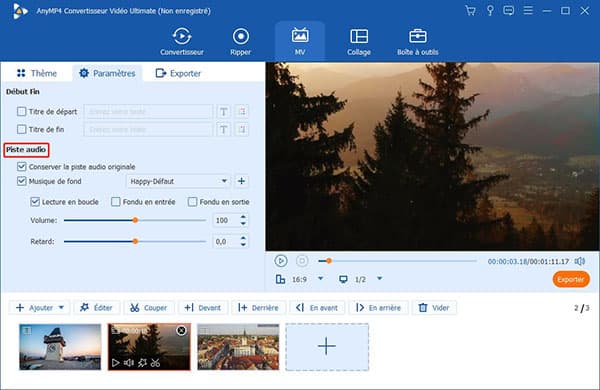Add background music with plus button

(241, 181)
